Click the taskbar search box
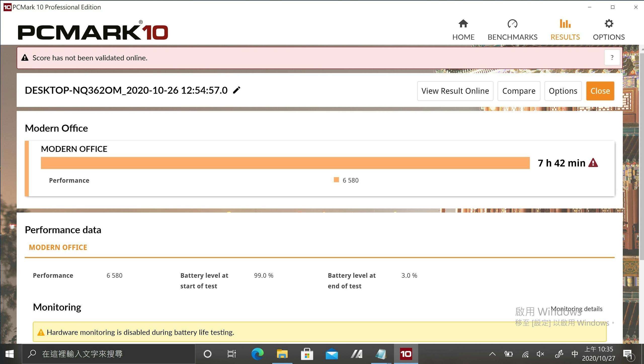This screenshot has width=644, height=364. pyautogui.click(x=109, y=354)
